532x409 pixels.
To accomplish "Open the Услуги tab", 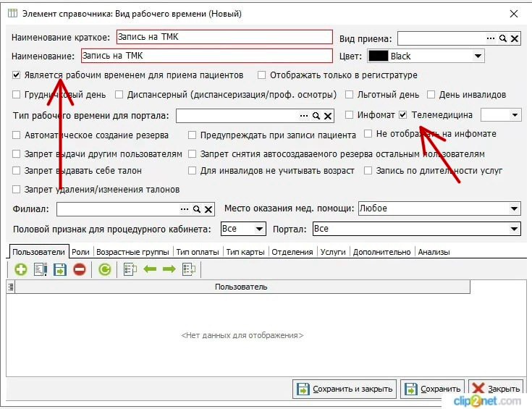I will pyautogui.click(x=332, y=252).
